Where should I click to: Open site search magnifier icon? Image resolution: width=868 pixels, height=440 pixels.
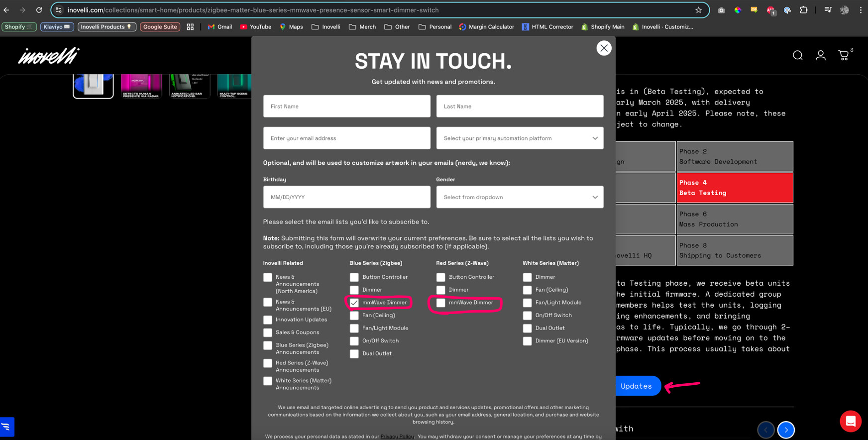click(x=797, y=55)
